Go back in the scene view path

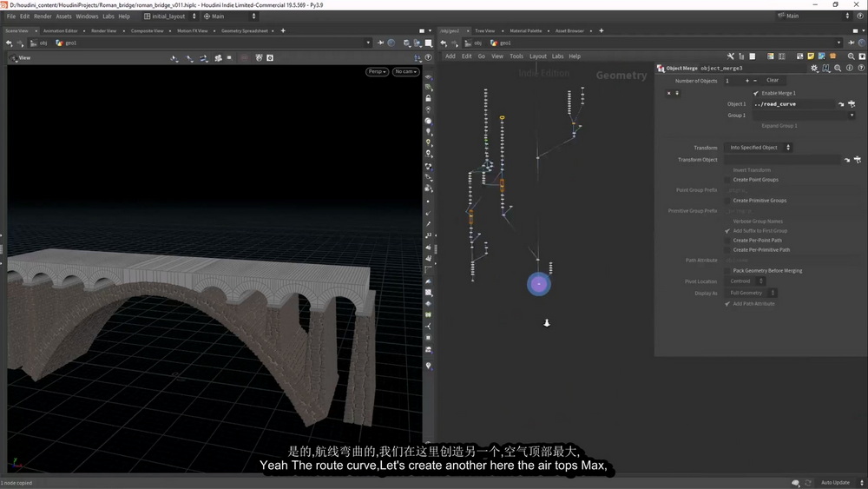click(x=9, y=43)
